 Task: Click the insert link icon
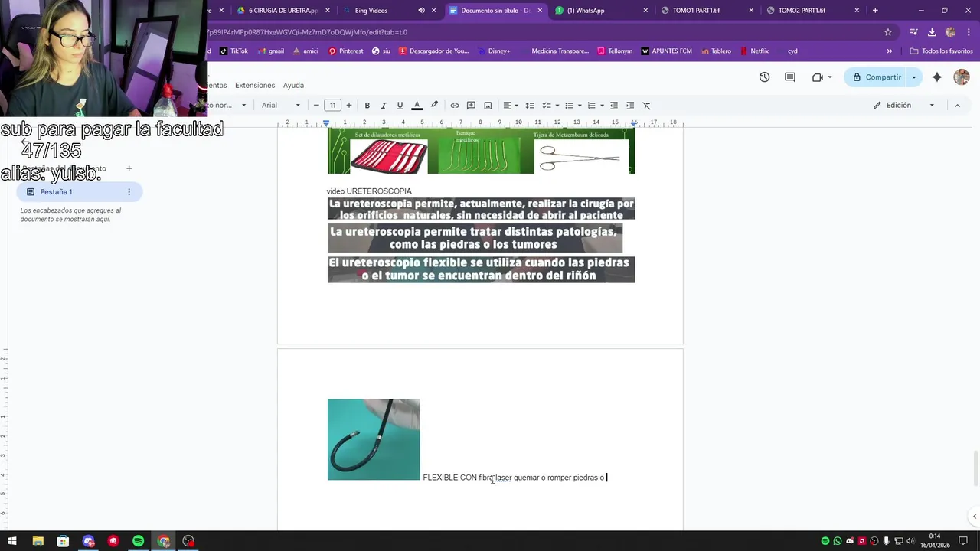point(455,106)
